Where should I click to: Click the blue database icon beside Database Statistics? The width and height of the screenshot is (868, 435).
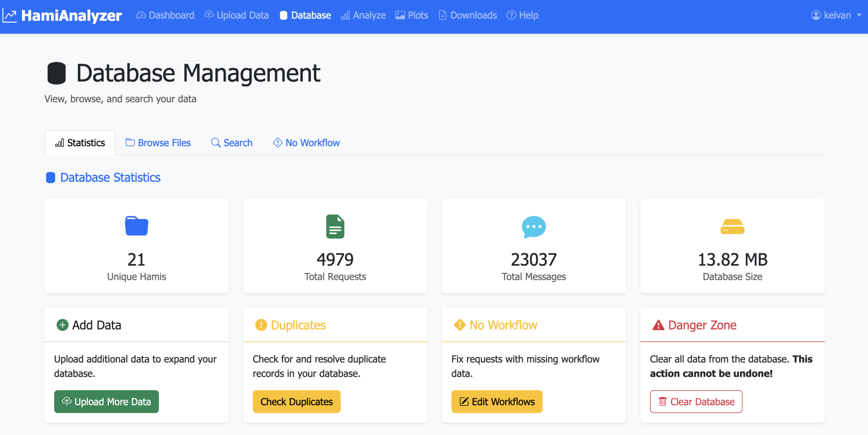click(x=51, y=178)
